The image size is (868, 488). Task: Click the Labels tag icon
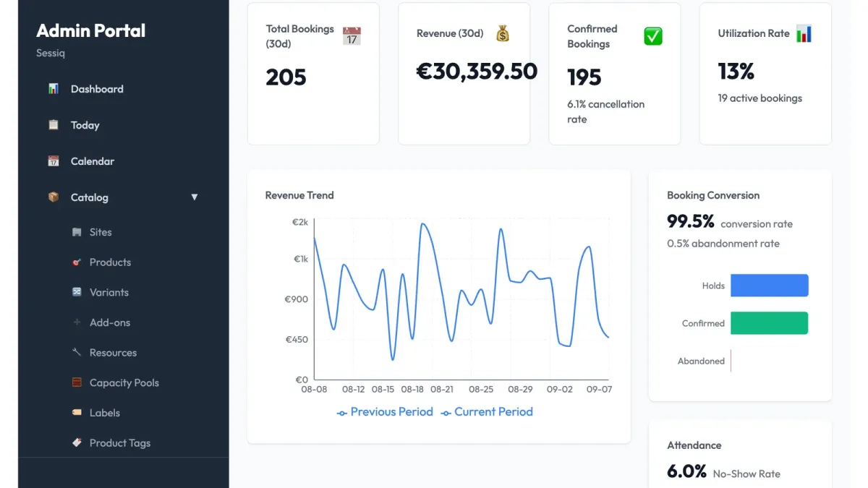(77, 413)
